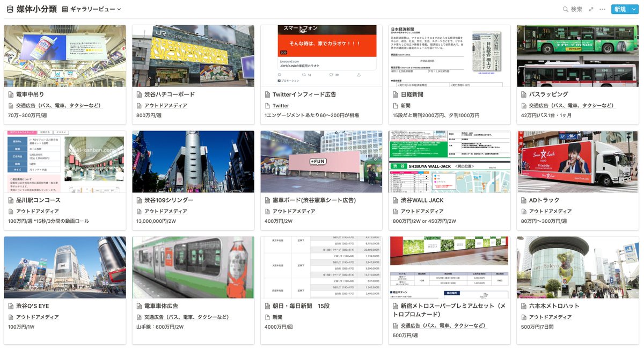Open the 電車中吊り card thumbnail

[65, 56]
